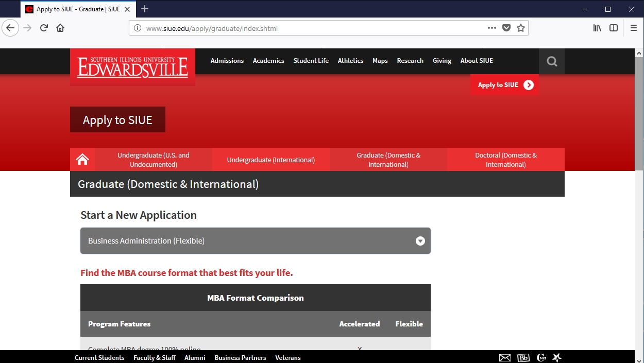Select the Doctoral (Domestic & International) tab
This screenshot has width=644, height=363.
(505, 160)
